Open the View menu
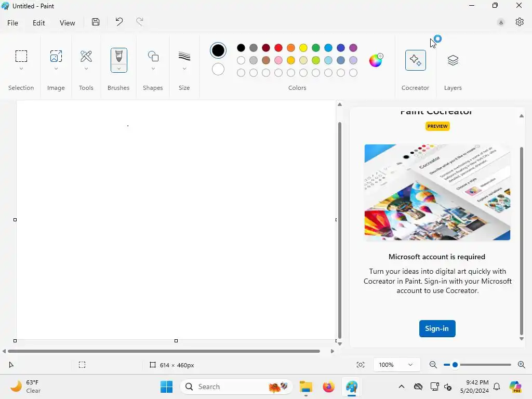The image size is (532, 399). point(67,23)
